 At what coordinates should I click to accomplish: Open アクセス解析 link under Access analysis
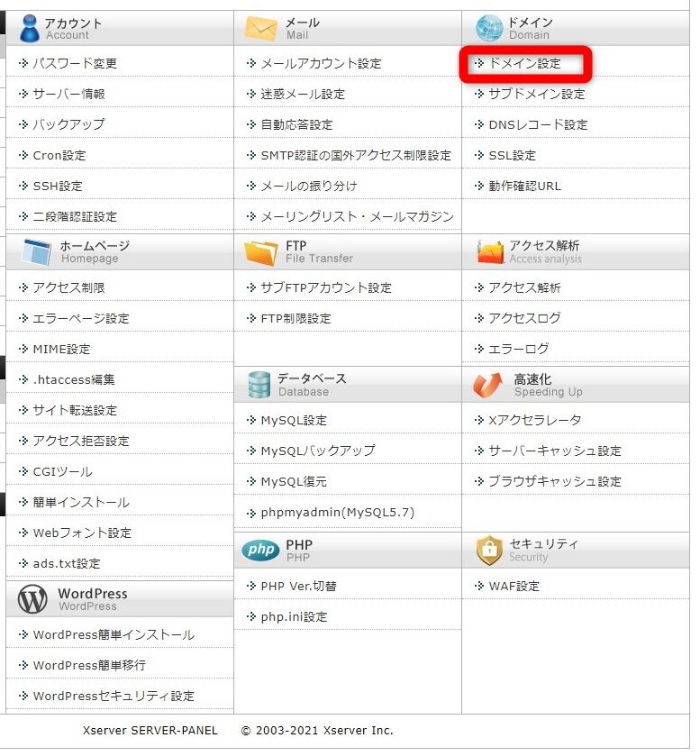coord(525,287)
